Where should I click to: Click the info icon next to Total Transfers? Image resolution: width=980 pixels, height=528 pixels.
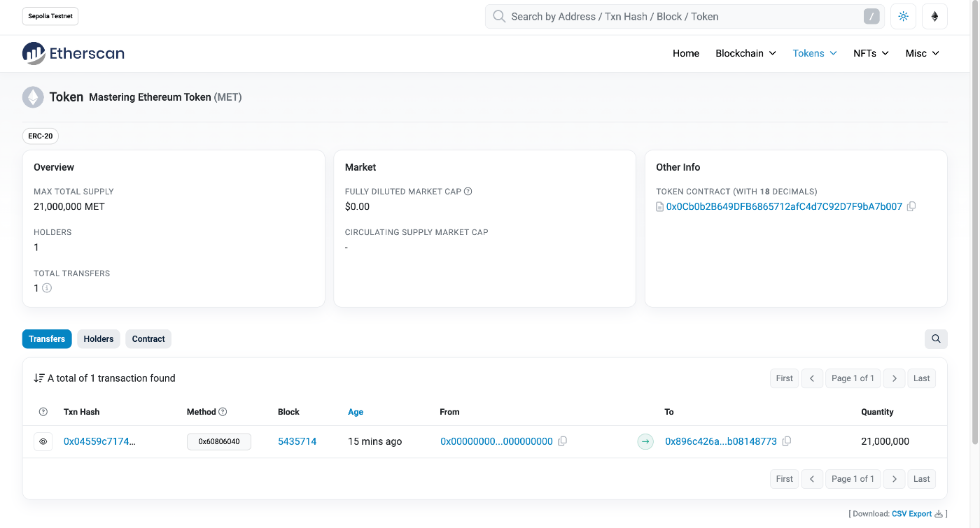pyautogui.click(x=47, y=288)
